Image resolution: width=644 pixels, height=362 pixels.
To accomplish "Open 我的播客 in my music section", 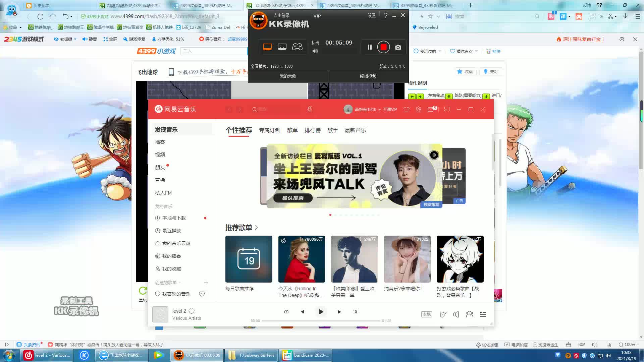I will [171, 256].
